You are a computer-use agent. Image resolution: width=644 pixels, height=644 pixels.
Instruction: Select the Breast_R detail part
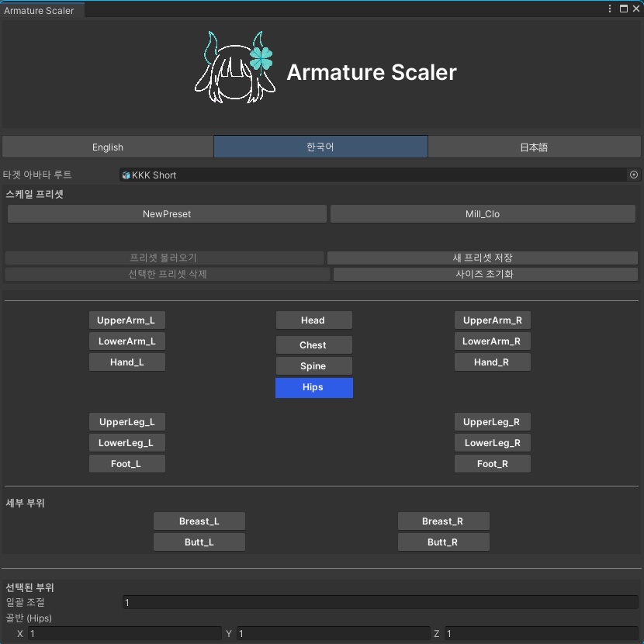[x=443, y=521]
